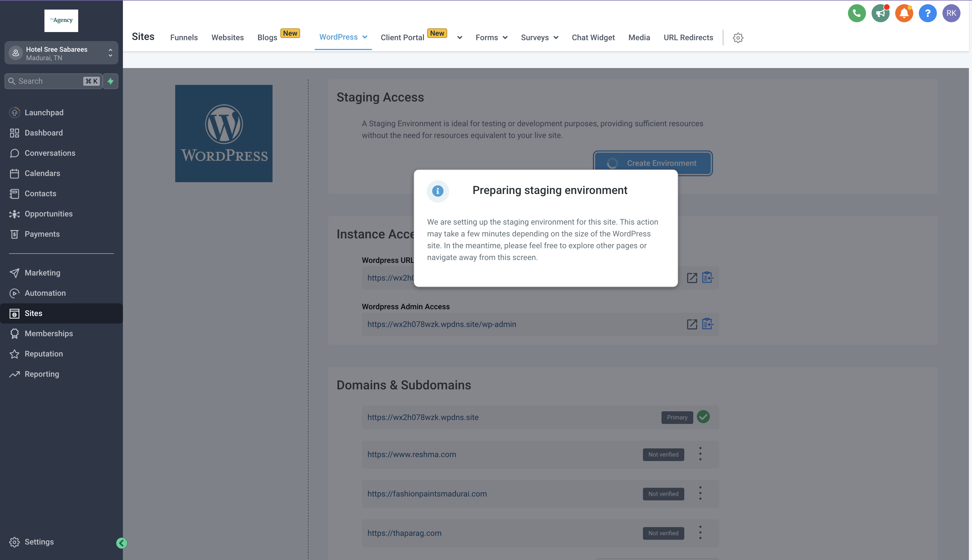This screenshot has height=560, width=972.
Task: Switch to the Funnels tab
Action: (184, 38)
